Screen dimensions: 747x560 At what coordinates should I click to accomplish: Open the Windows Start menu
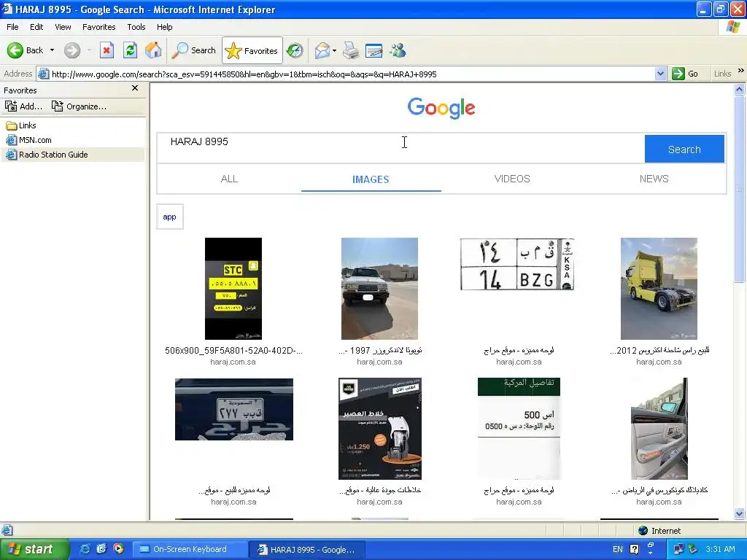click(34, 549)
